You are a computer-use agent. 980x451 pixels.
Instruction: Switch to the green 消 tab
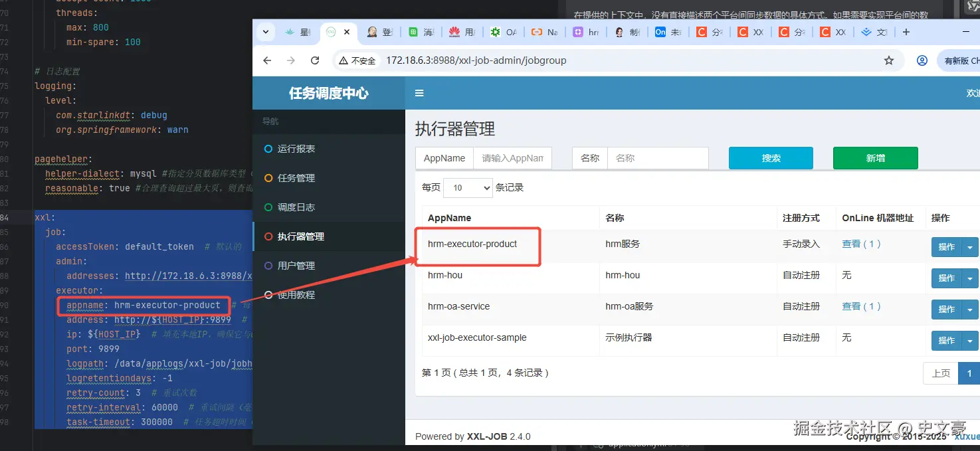(x=421, y=32)
